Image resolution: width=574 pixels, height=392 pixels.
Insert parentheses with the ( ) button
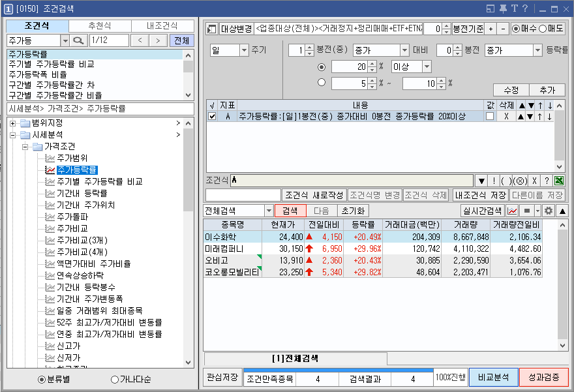[x=507, y=181]
